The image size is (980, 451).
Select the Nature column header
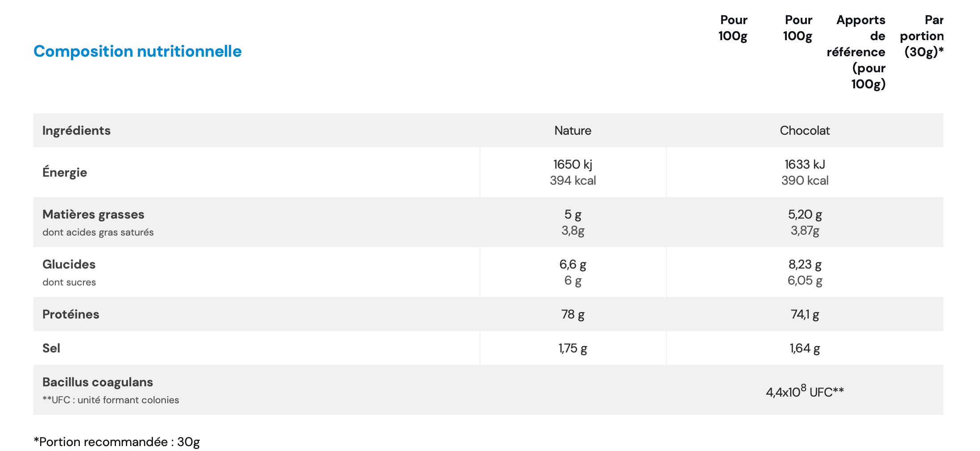click(573, 130)
